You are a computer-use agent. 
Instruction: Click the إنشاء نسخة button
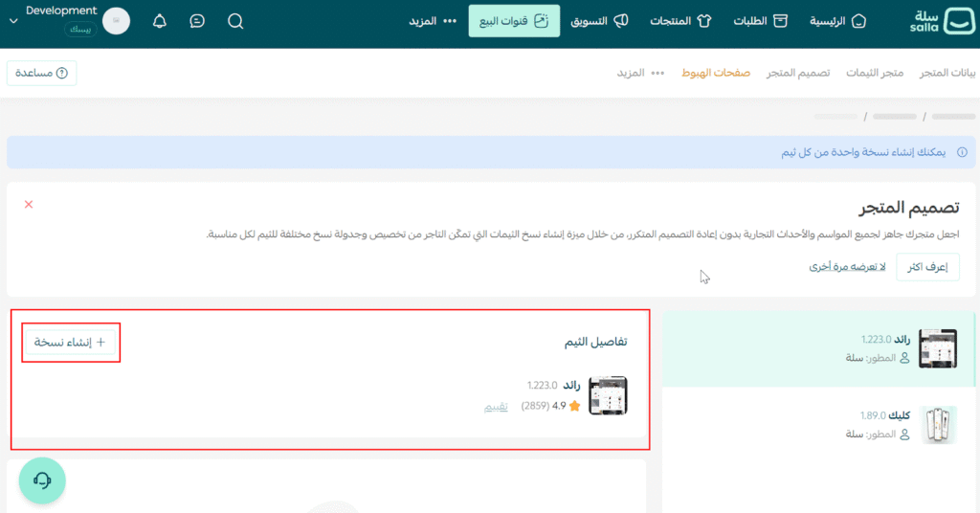click(x=70, y=342)
